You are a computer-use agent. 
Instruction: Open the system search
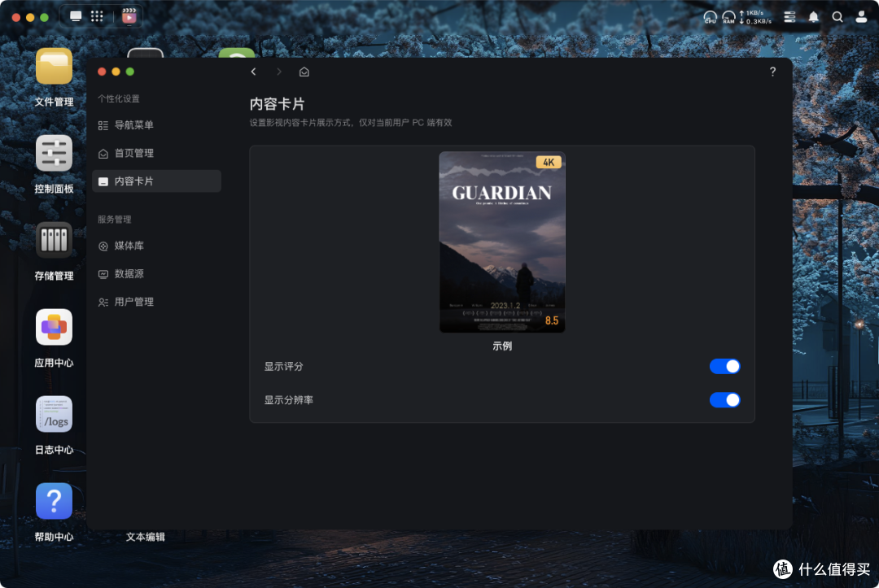[837, 17]
